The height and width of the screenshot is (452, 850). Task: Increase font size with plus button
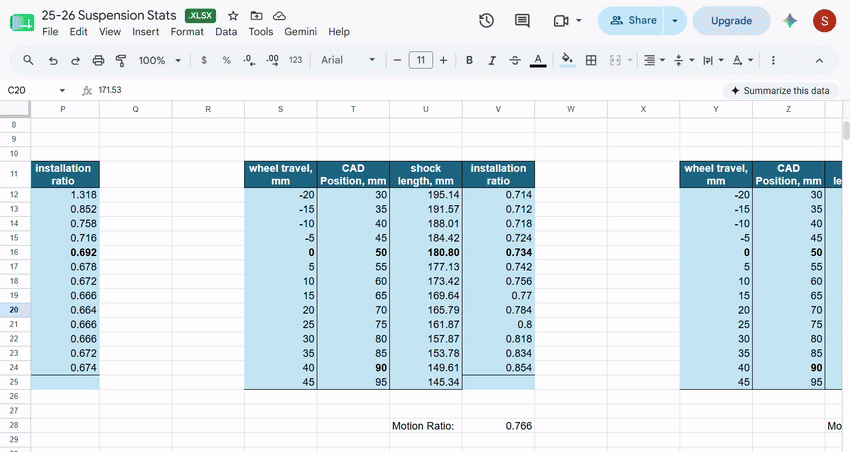point(443,60)
